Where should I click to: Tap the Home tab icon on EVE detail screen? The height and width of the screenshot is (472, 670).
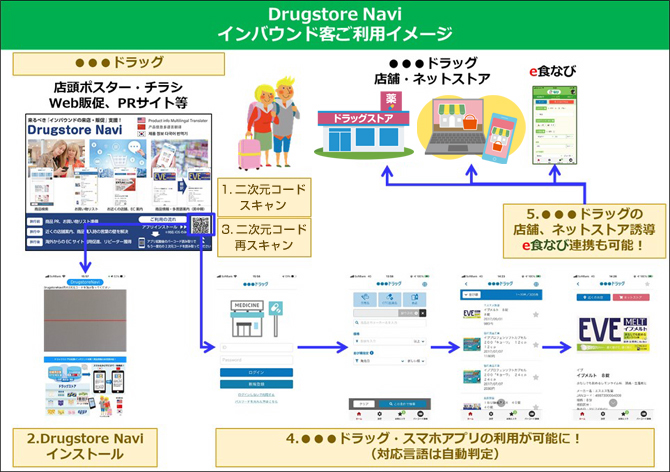coord(582,414)
